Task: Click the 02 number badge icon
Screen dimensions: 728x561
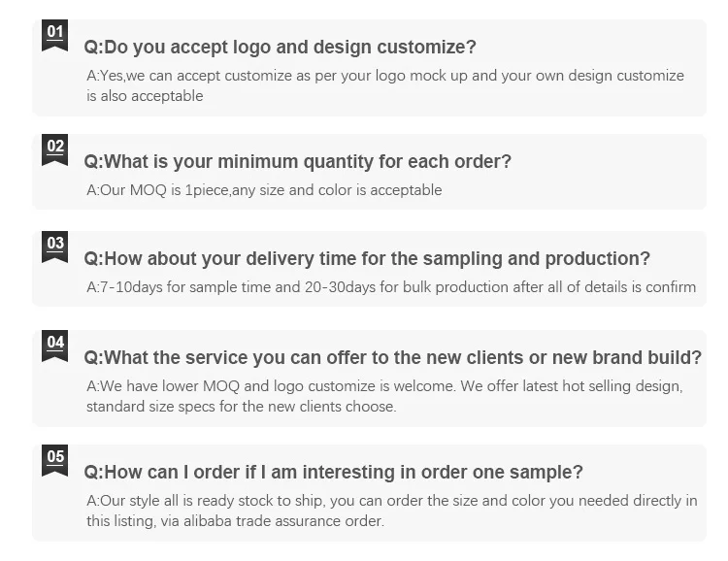Action: tap(55, 150)
